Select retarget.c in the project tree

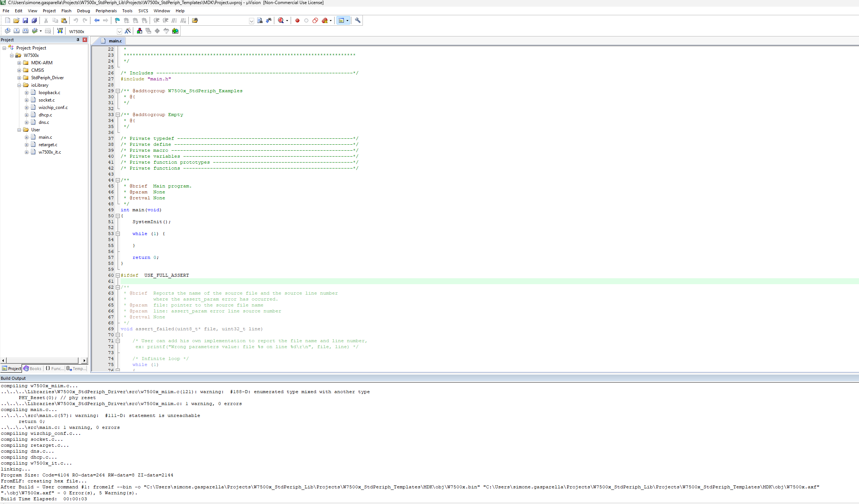[x=48, y=145]
